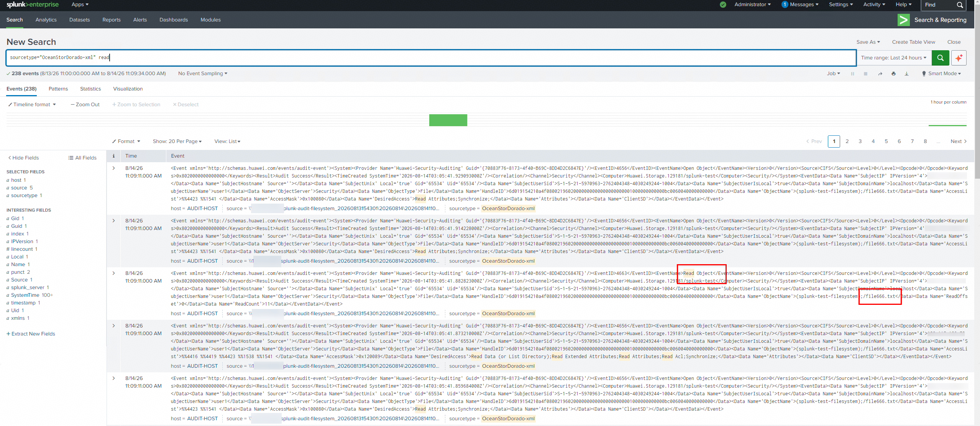Viewport: 980px width, 426px height.
Task: Select the splunk_server interesting field
Action: pyautogui.click(x=28, y=288)
